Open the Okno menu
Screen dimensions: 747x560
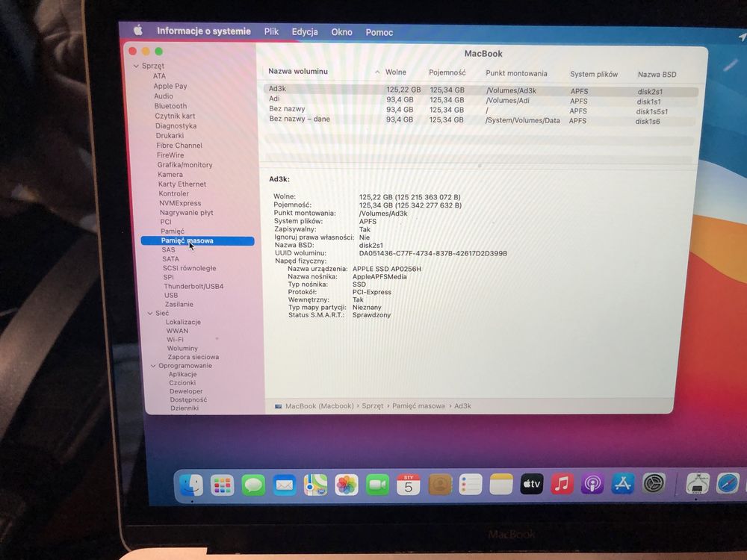[341, 32]
